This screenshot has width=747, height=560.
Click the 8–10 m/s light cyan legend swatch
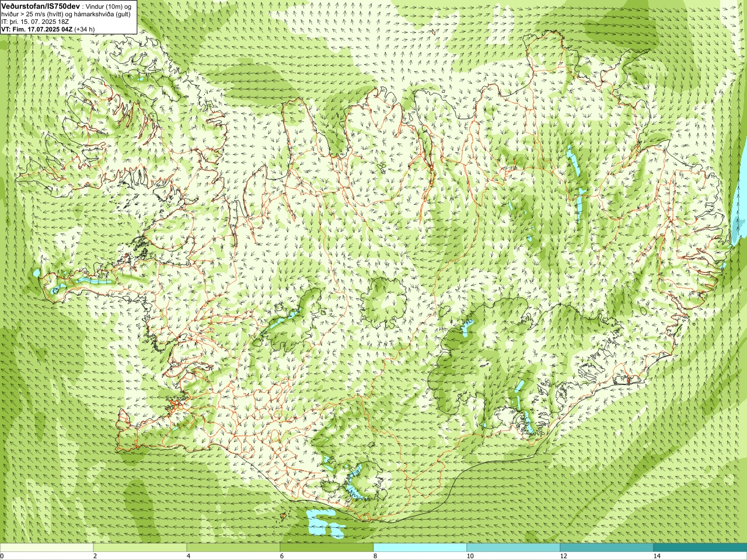coord(420,548)
